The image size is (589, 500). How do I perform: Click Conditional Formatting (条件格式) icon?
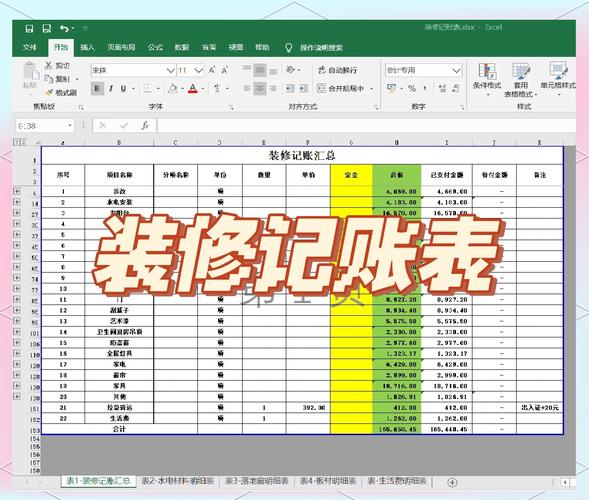pos(487,71)
